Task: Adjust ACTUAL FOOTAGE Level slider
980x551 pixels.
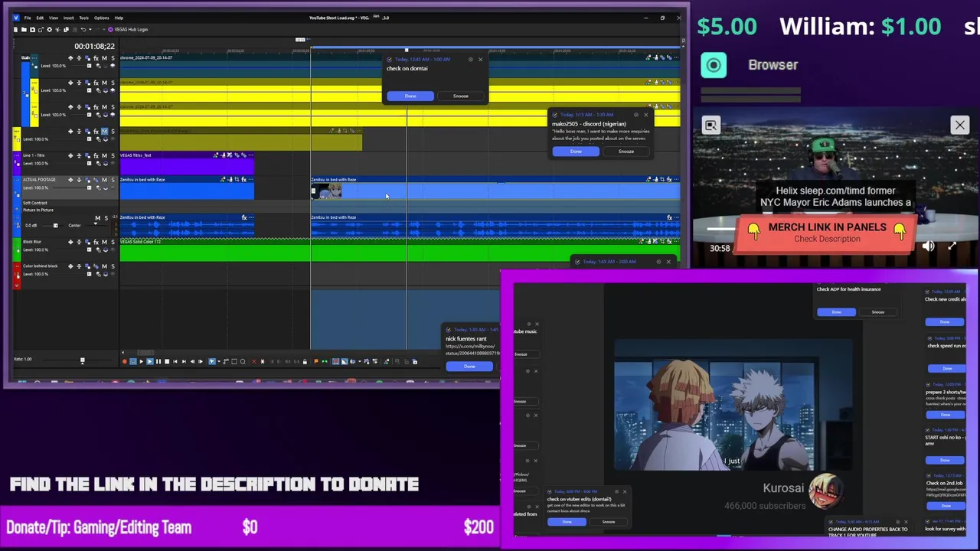Action: click(x=89, y=187)
